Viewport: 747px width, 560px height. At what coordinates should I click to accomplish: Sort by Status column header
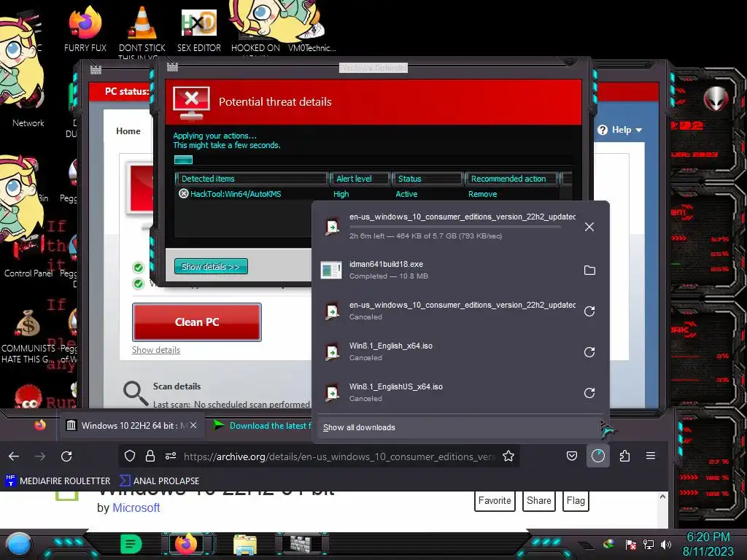pos(427,179)
